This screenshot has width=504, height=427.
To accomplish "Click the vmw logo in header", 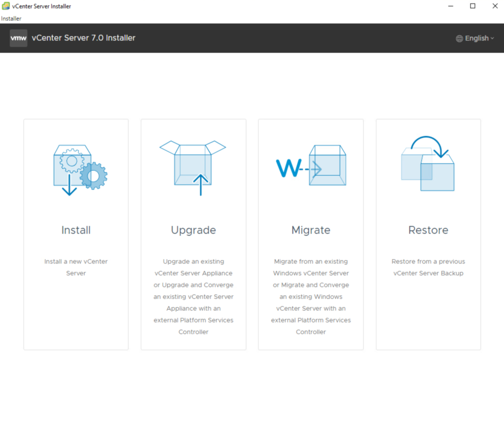I will (x=19, y=38).
